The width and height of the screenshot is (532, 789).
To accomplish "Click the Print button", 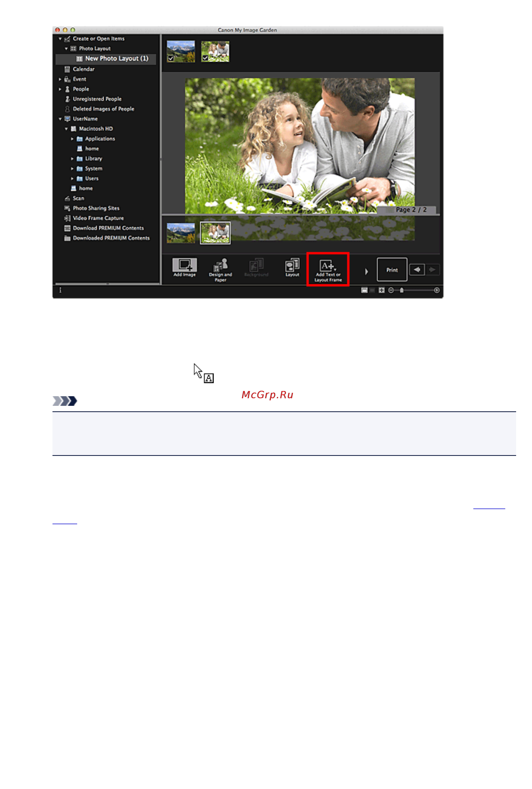I will coord(392,270).
